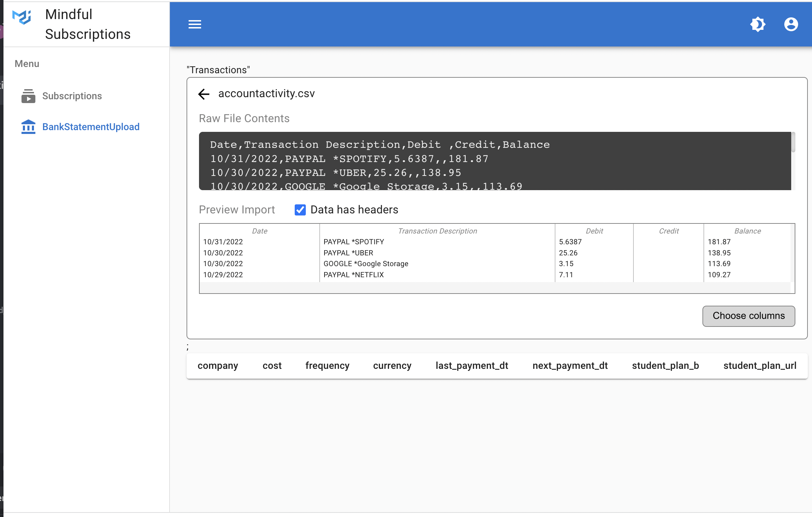Uncheck the Data has headers checkbox
The height and width of the screenshot is (517, 812).
pyautogui.click(x=300, y=210)
